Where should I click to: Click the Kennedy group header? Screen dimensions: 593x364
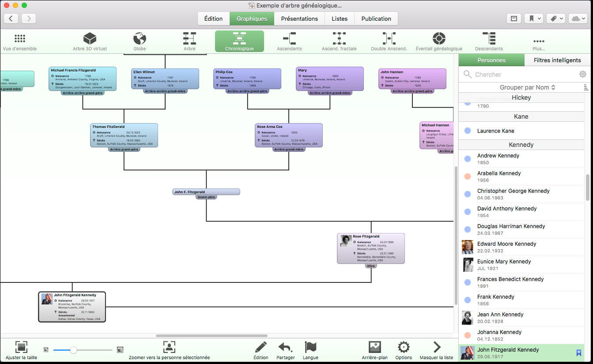pyautogui.click(x=521, y=145)
